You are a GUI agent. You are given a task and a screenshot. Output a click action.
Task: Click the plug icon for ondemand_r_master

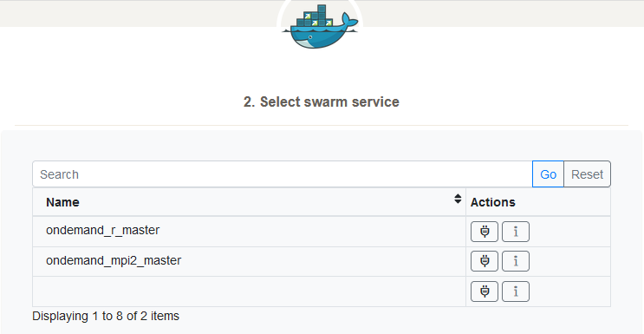click(485, 232)
